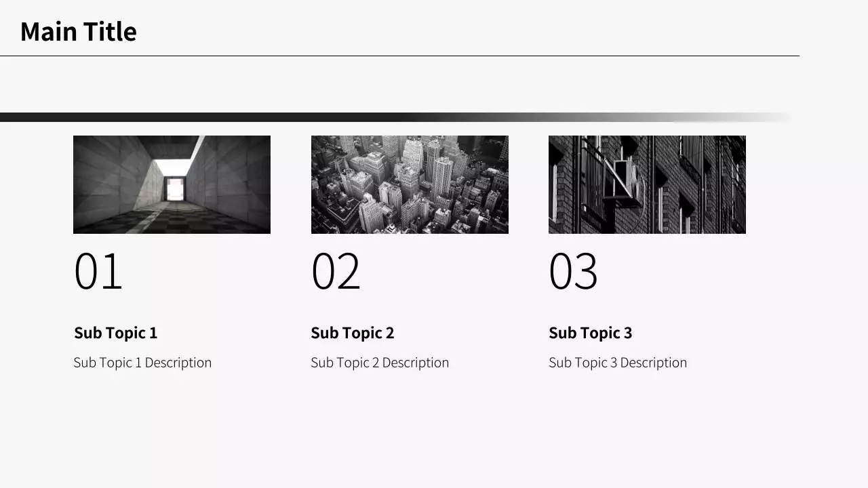The height and width of the screenshot is (488, 868).
Task: Select the thin line under the title
Action: pyautogui.click(x=399, y=56)
